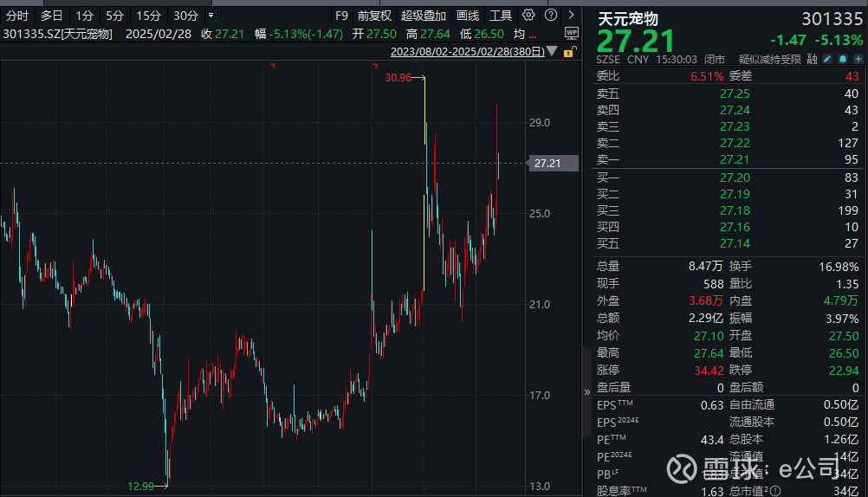Click the 天元宠物 stock name header
The width and height of the screenshot is (868, 497).
click(628, 19)
